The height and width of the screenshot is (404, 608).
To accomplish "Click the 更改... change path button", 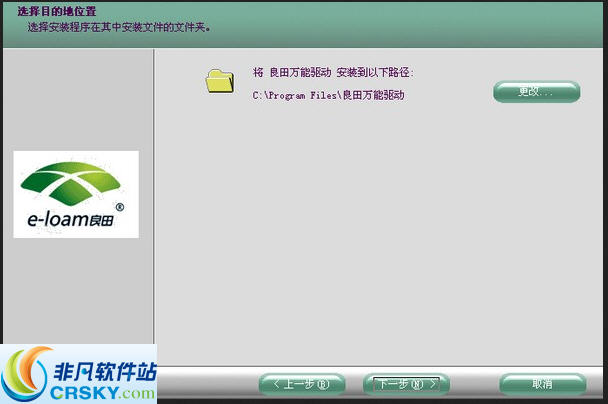I will (x=537, y=92).
